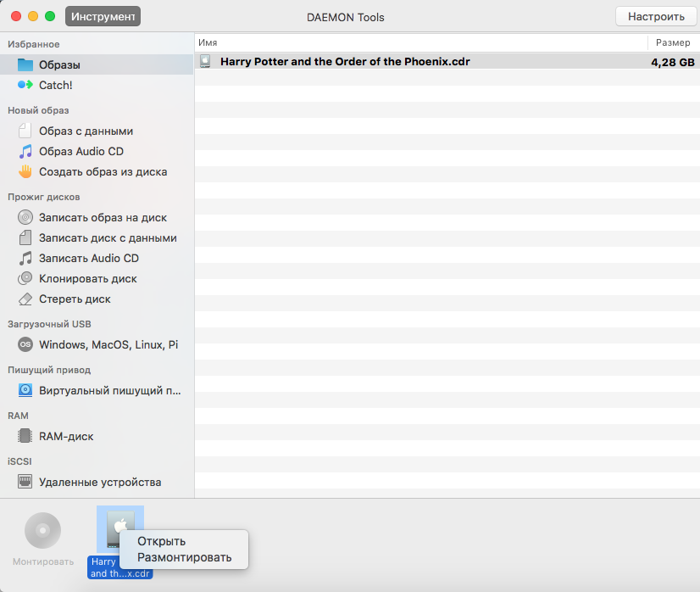Select the Harry Potter and the Order of the Phoenix.cdr row

coord(447,61)
